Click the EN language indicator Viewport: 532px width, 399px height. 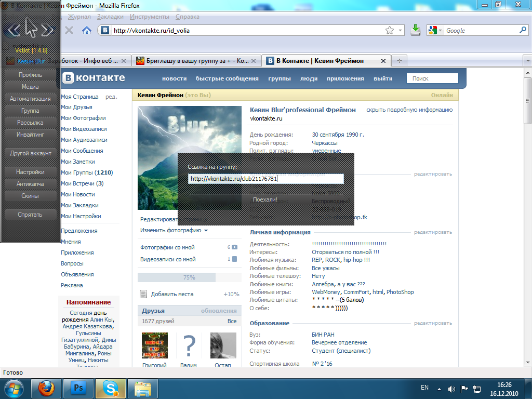pyautogui.click(x=424, y=388)
